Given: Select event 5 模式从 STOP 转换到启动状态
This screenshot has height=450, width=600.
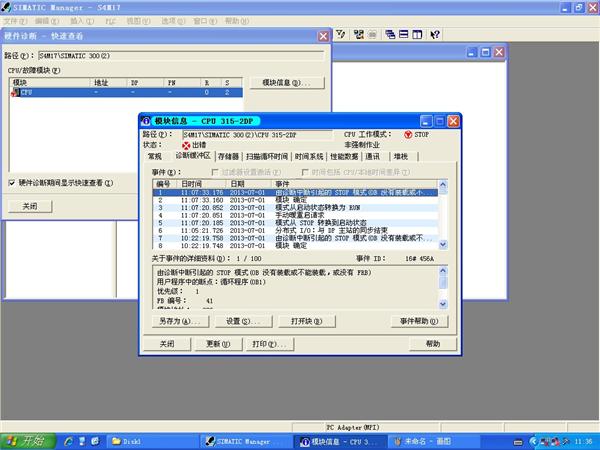Looking at the screenshot, I should [295, 223].
